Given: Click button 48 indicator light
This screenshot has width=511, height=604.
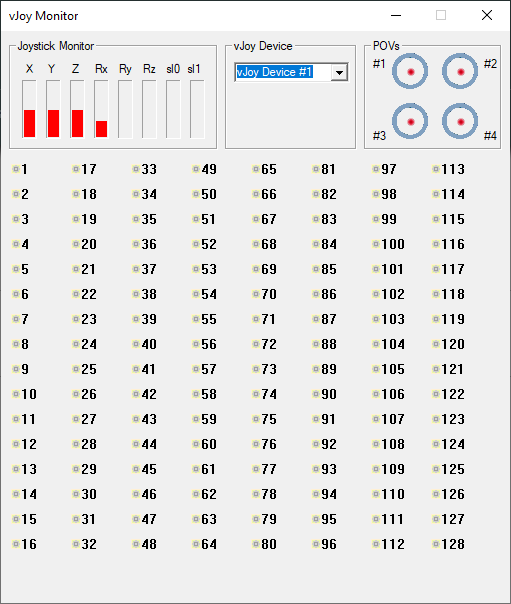Looking at the screenshot, I should (x=136, y=544).
